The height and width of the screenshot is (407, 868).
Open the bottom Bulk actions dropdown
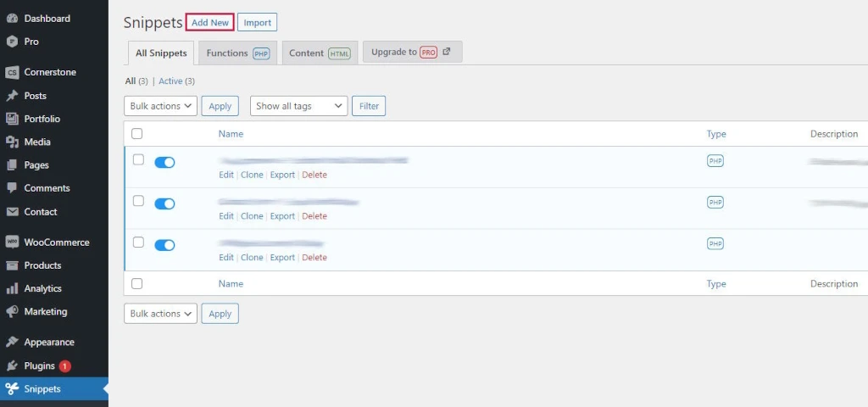point(160,314)
